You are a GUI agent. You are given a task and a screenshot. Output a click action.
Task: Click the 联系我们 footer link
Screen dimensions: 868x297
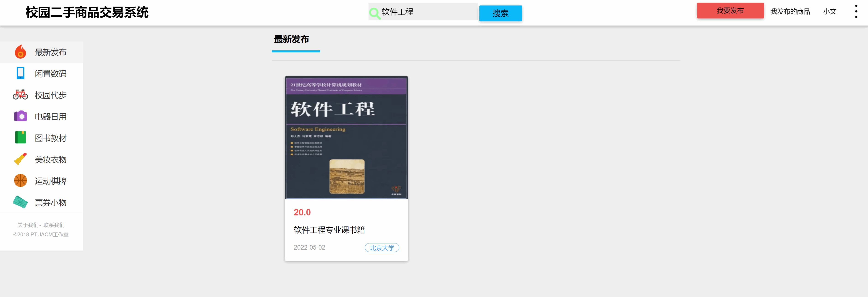54,225
